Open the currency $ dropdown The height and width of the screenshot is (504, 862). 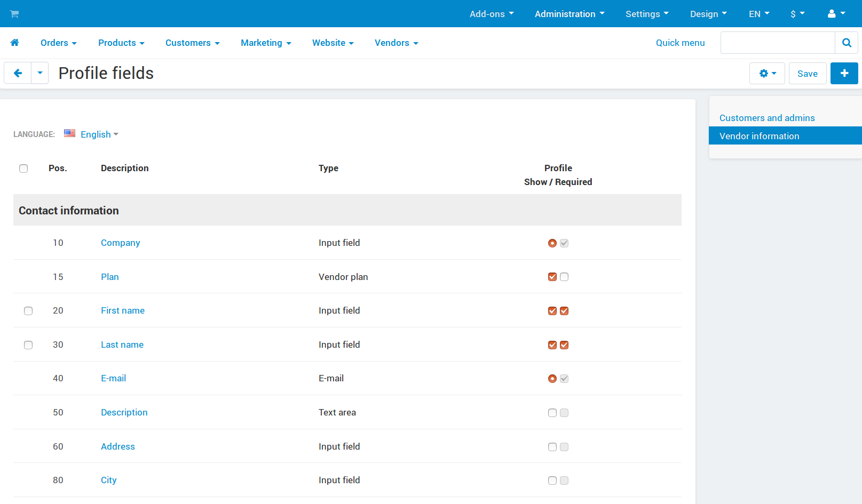coord(797,14)
